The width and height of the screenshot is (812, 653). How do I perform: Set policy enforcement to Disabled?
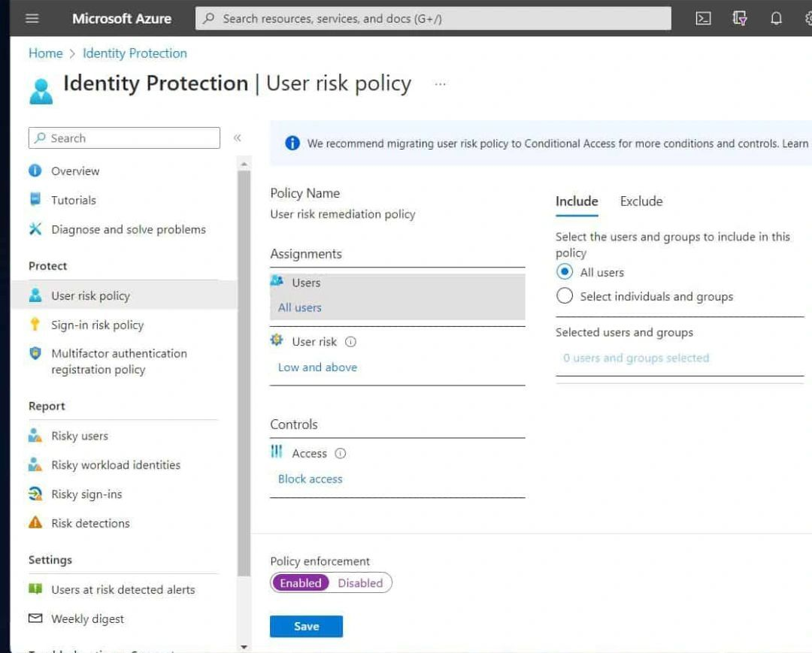point(360,582)
